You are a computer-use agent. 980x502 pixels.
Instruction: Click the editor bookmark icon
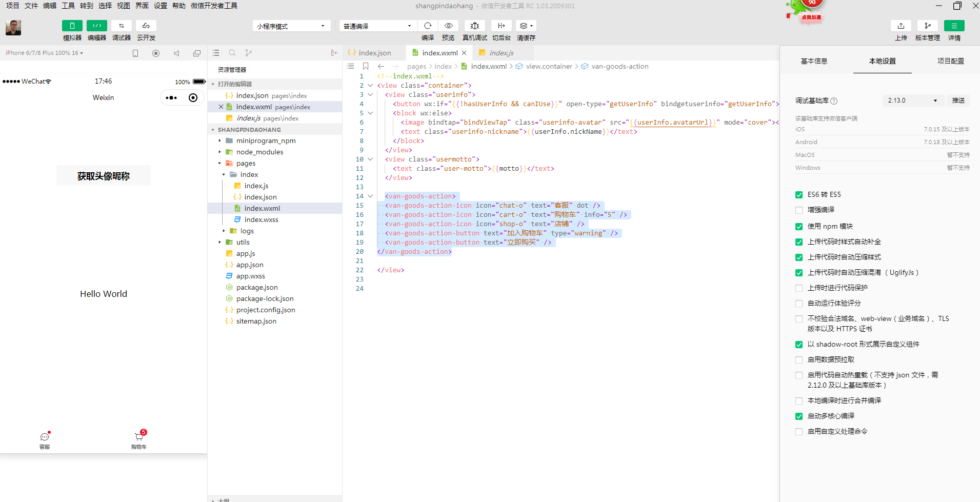pyautogui.click(x=366, y=66)
